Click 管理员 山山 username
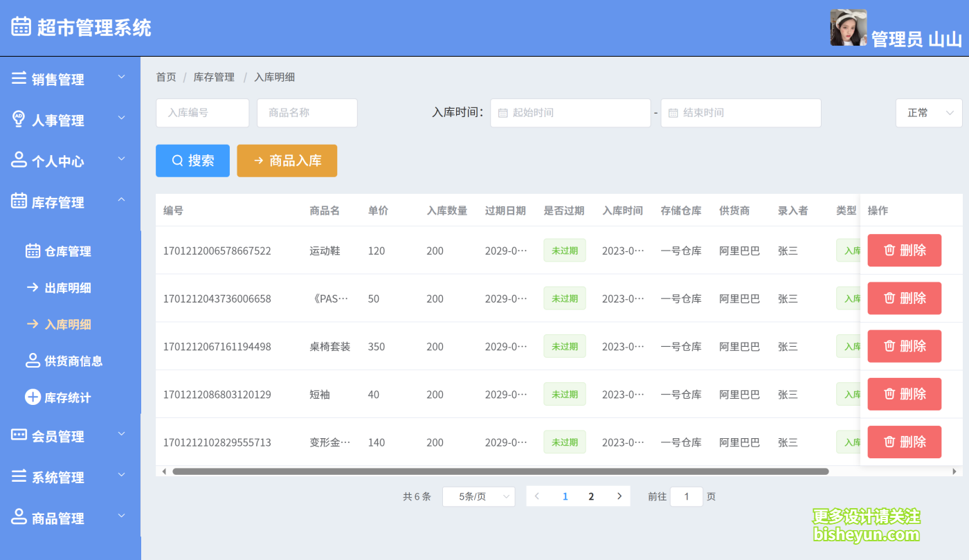This screenshot has height=560, width=969. tap(916, 39)
